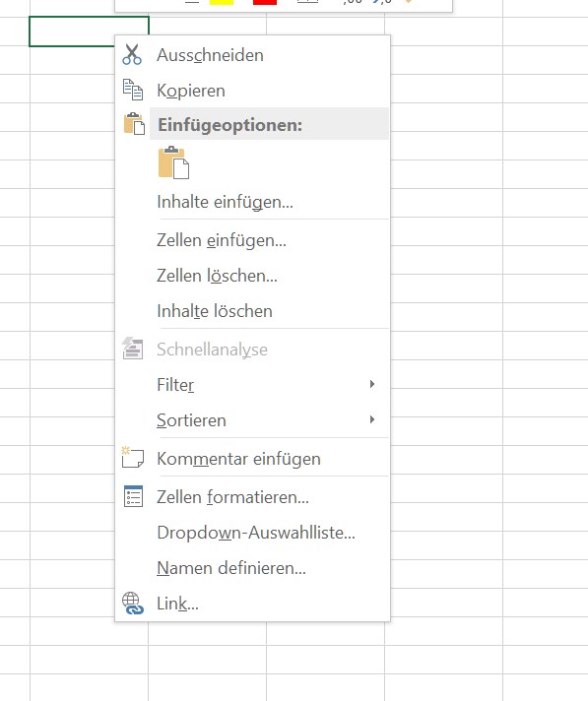Expand the Filter submenu arrow
This screenshot has height=701, width=588.
click(x=372, y=384)
